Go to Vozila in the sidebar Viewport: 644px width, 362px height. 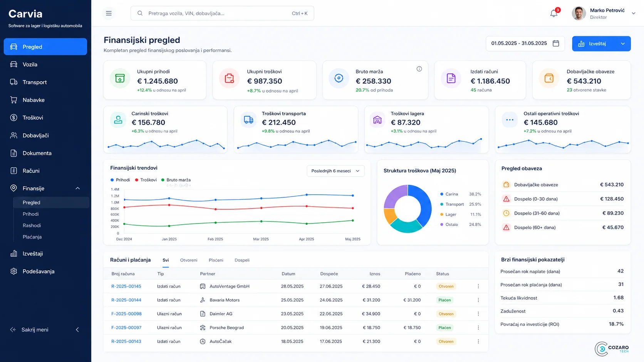[45, 64]
